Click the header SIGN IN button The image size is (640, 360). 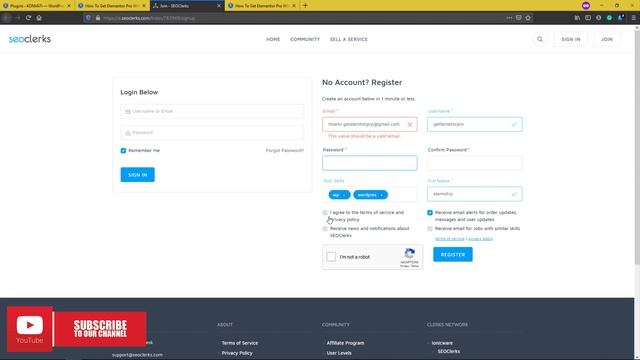(571, 39)
